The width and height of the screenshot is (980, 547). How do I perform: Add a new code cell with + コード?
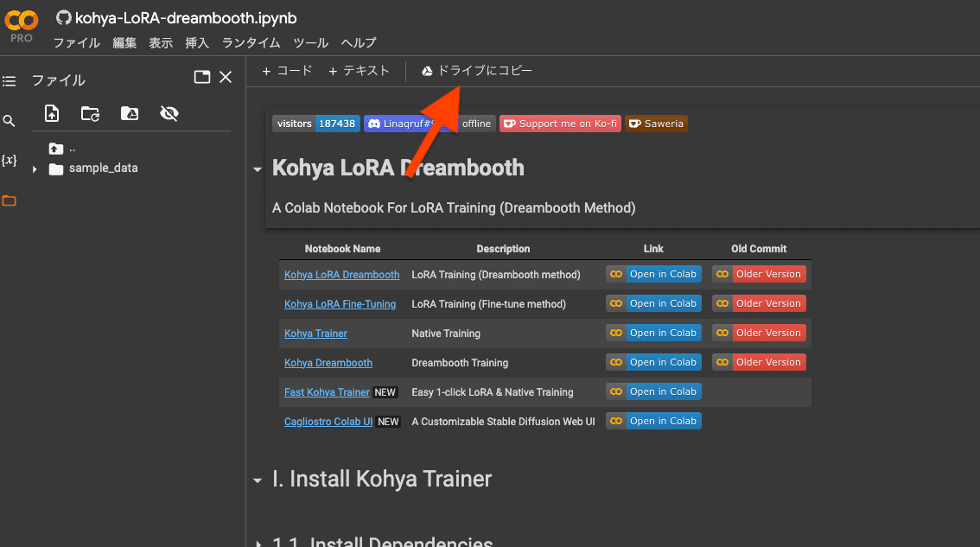click(x=287, y=71)
